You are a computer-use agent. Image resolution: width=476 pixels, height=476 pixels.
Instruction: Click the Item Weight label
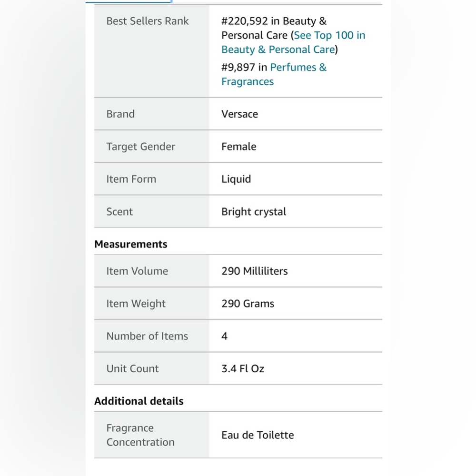136,304
